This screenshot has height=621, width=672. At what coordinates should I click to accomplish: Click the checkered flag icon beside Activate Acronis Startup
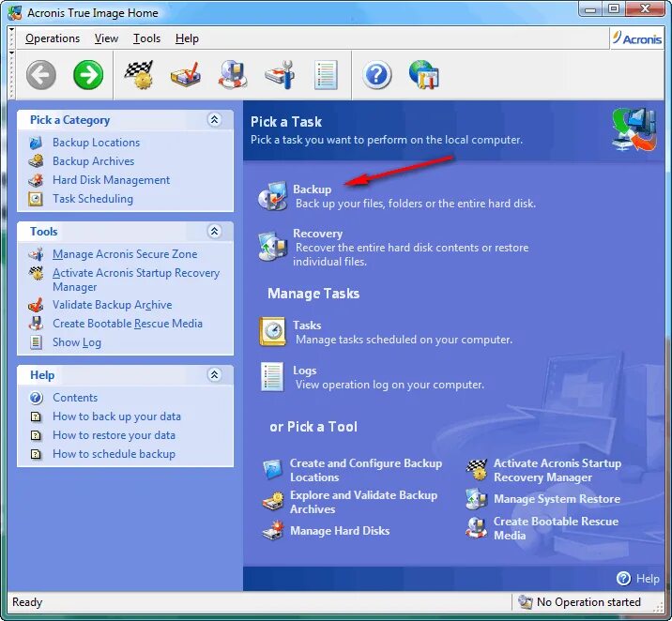(x=477, y=470)
